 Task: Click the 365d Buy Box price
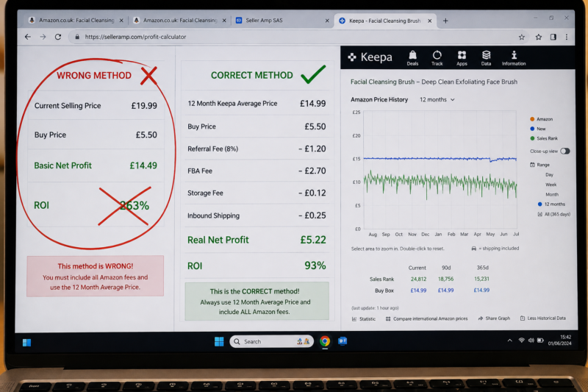pyautogui.click(x=481, y=290)
